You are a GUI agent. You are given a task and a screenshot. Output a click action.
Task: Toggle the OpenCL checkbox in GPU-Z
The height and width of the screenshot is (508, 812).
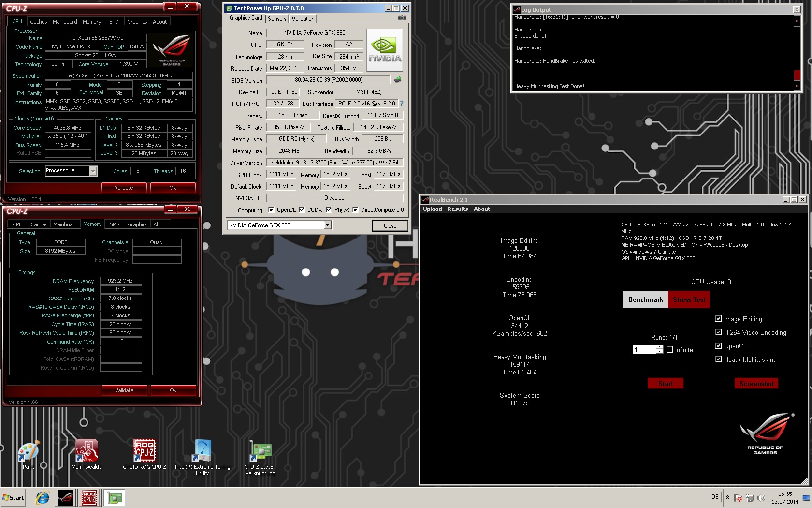point(271,209)
